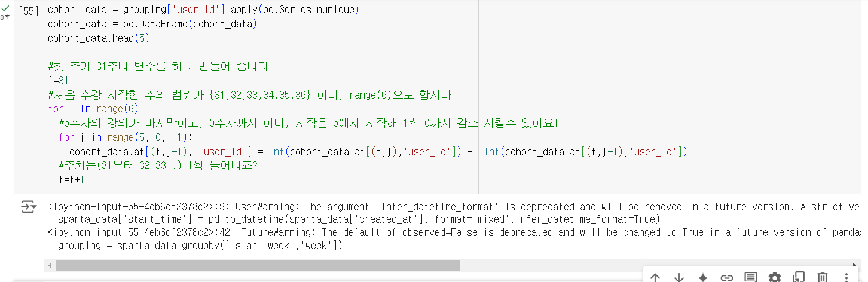Click horizontal scrollbar thumb under output

tap(258, 265)
